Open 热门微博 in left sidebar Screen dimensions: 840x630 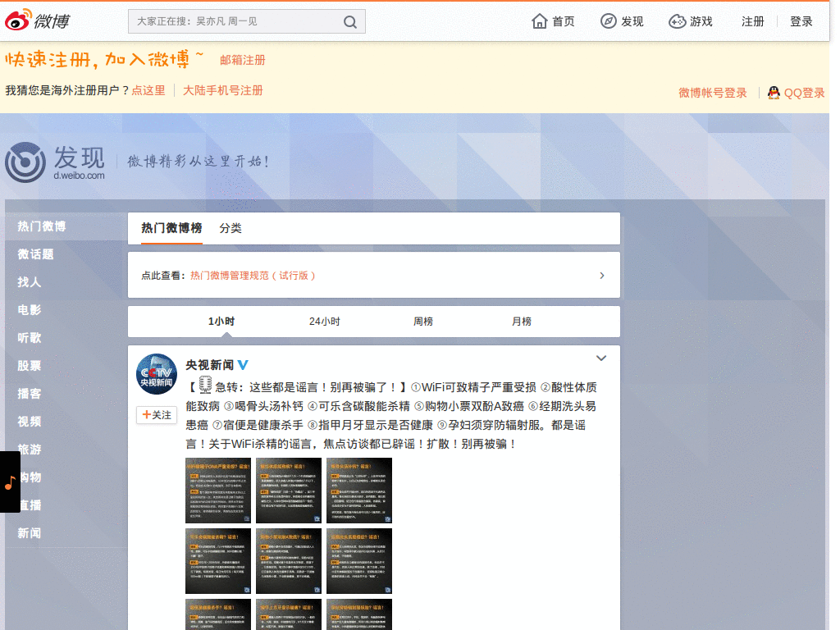[42, 226]
